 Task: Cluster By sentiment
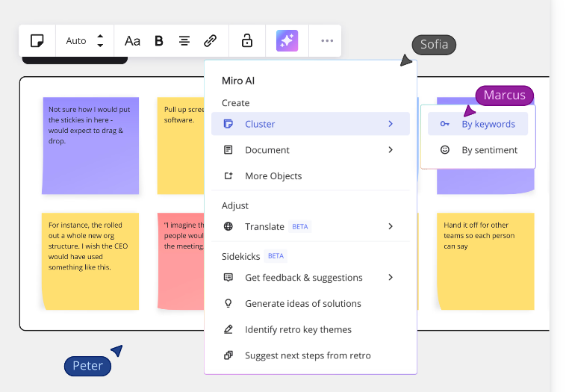478,150
